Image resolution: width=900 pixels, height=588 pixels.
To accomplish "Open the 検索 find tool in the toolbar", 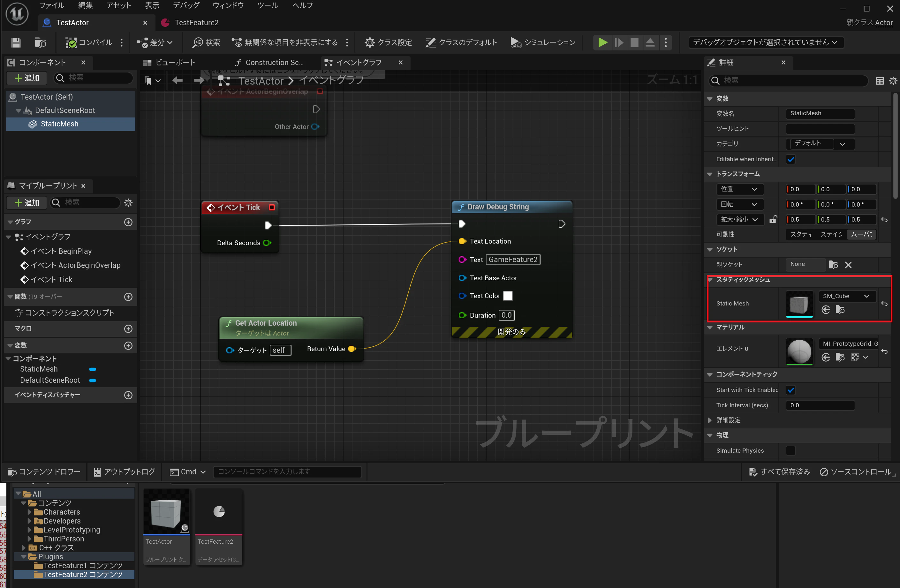I will [x=206, y=42].
